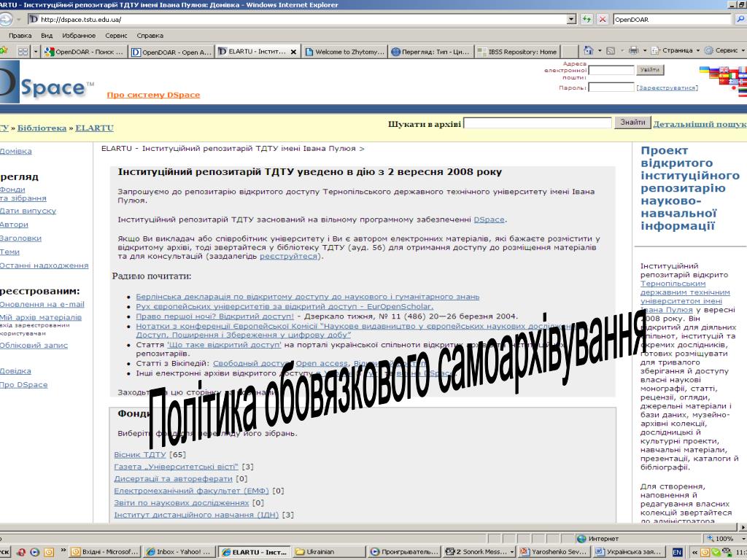Click the horizontal scrollbar right arrow
The height and width of the screenshot is (560, 747).
coord(743,527)
